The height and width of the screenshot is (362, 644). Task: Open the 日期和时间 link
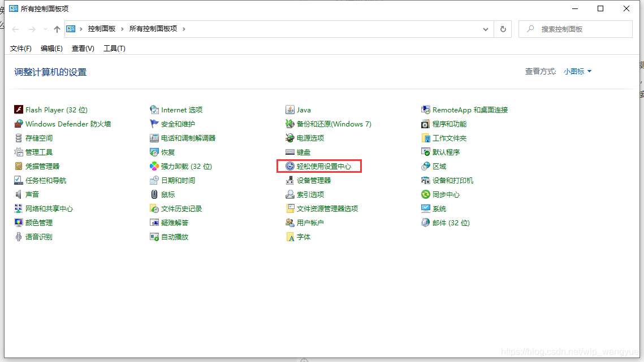pyautogui.click(x=178, y=180)
